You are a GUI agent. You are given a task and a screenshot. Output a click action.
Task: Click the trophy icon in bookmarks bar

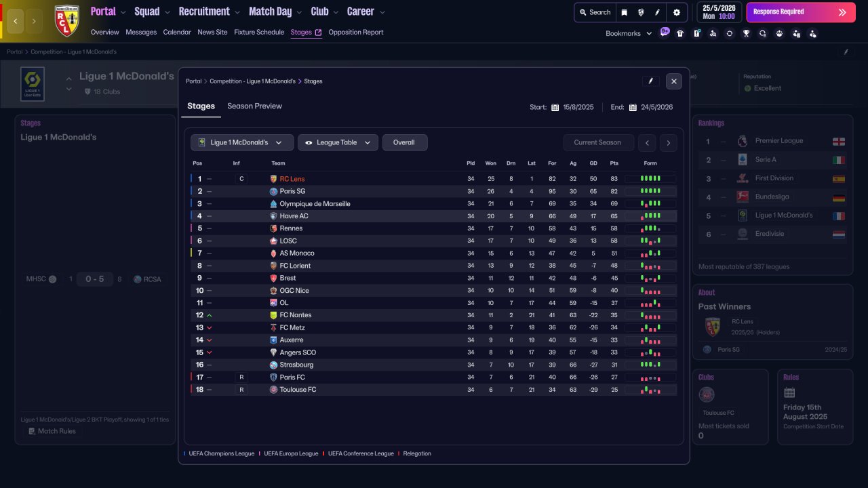click(x=746, y=33)
